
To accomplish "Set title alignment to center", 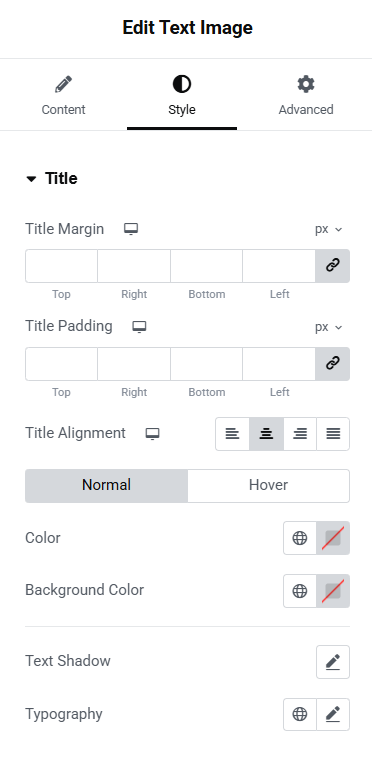I will (x=266, y=434).
